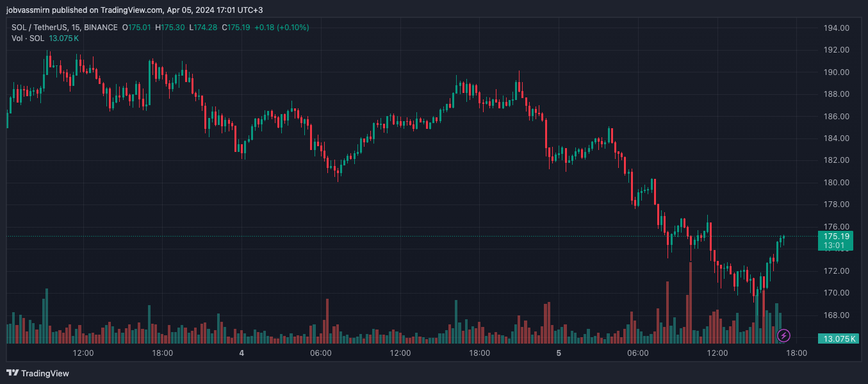Image resolution: width=868 pixels, height=384 pixels.
Task: Click the 192.00 price axis label
Action: [837, 50]
